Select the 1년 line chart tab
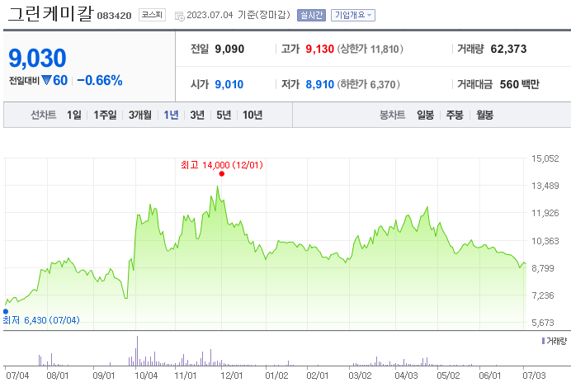Image resolution: width=571 pixels, height=392 pixels. [171, 115]
